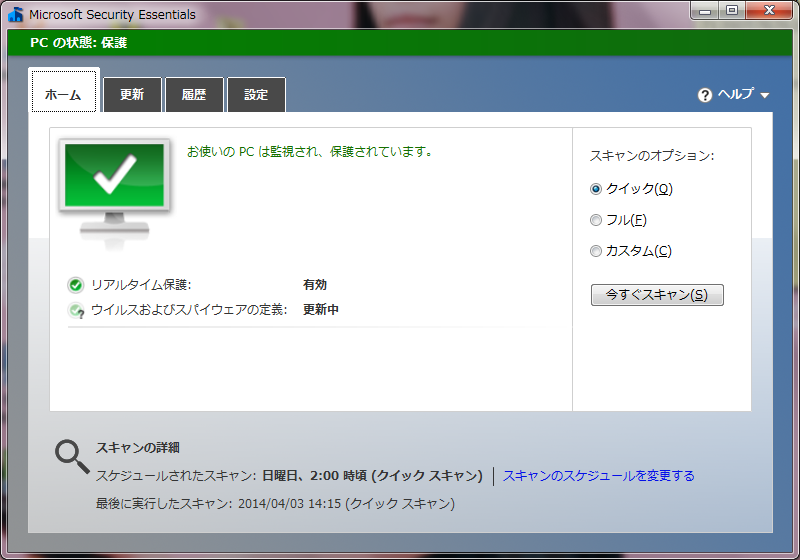Click the 有効 real-time protection value

(315, 285)
